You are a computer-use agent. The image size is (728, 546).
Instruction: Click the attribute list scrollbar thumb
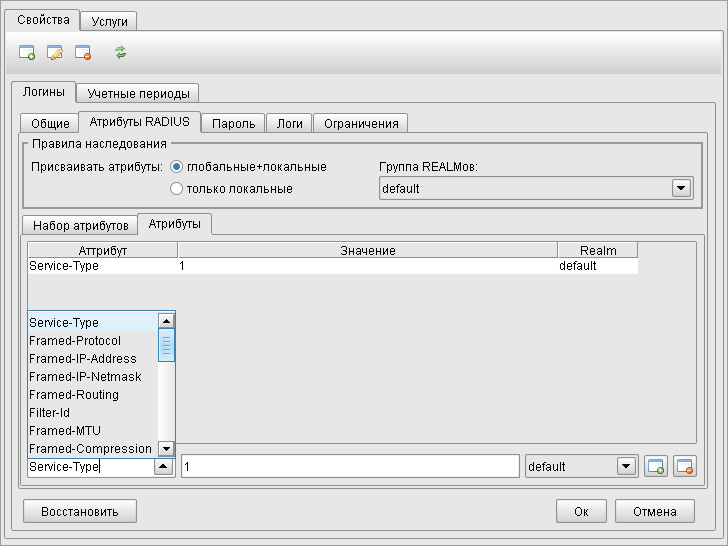pos(167,345)
